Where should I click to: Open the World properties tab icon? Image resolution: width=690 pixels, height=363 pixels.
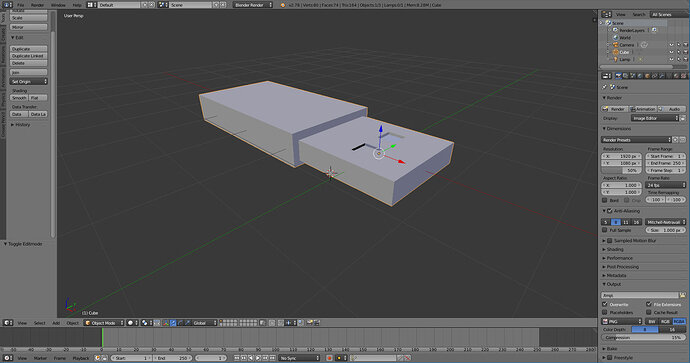639,76
